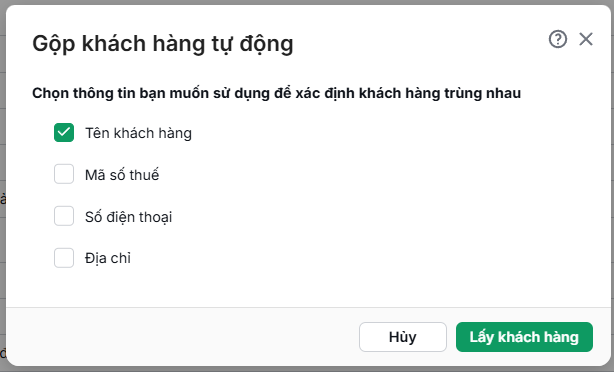This screenshot has height=372, width=614.
Task: Click the Số điện thoại label text
Action: [x=128, y=217]
